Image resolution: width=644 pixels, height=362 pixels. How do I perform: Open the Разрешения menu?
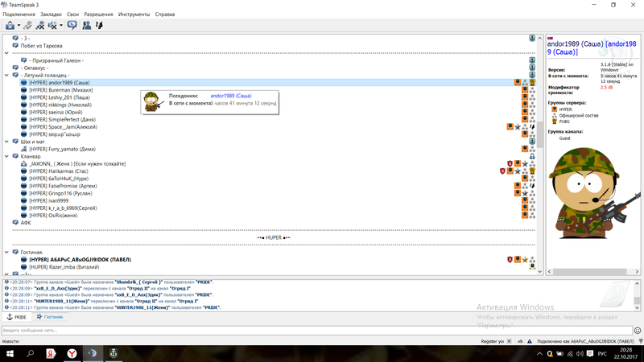(98, 14)
